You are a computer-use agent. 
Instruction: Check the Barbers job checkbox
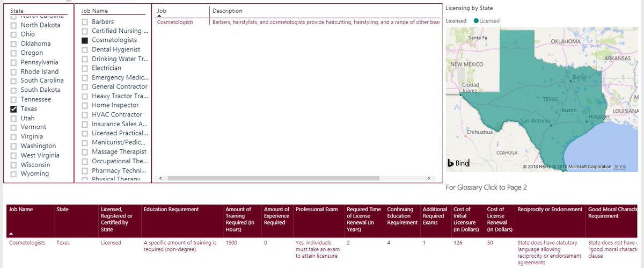coord(85,22)
